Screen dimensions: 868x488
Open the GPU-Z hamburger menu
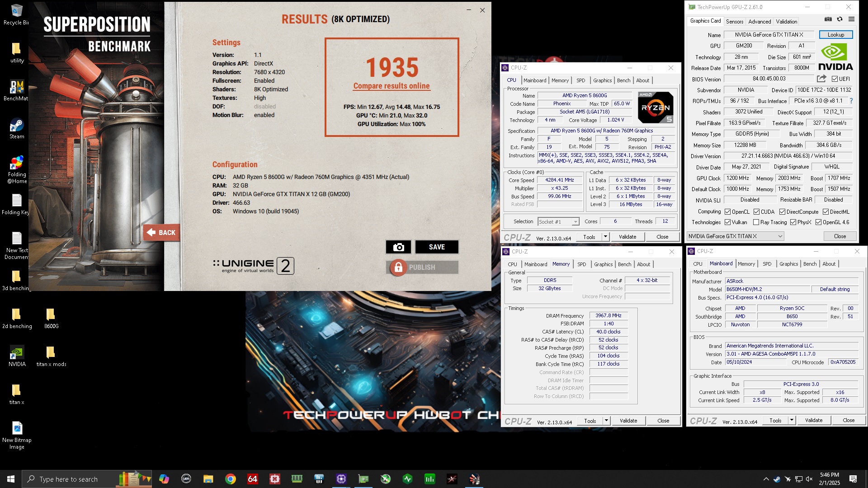click(x=851, y=19)
